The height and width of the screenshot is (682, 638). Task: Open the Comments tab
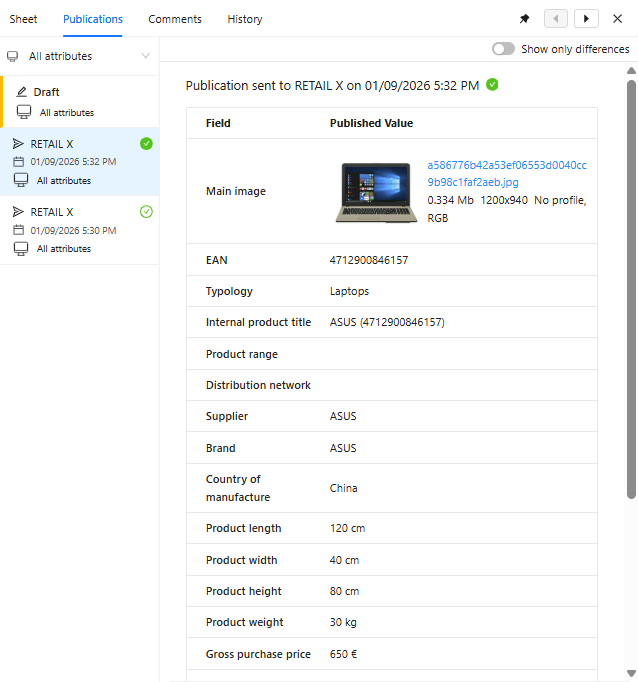pyautogui.click(x=175, y=19)
